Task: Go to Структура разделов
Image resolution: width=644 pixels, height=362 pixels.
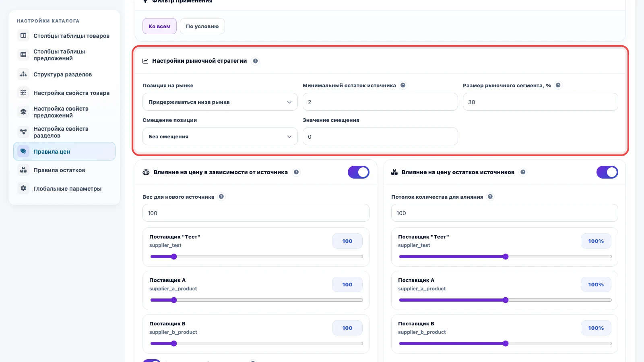Action: tap(64, 74)
